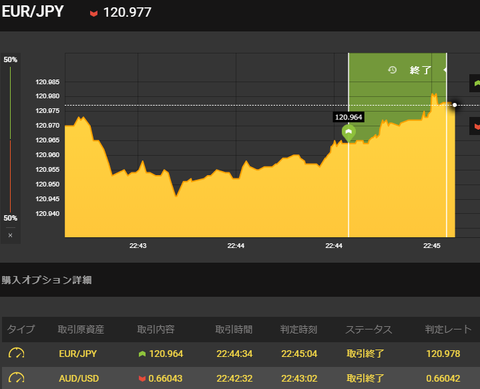The height and width of the screenshot is (389, 480).
Task: Click the red portion of sentiment bar
Action: click(x=10, y=176)
